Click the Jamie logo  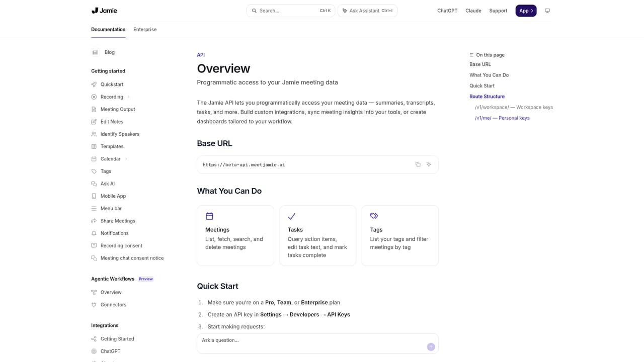point(104,11)
